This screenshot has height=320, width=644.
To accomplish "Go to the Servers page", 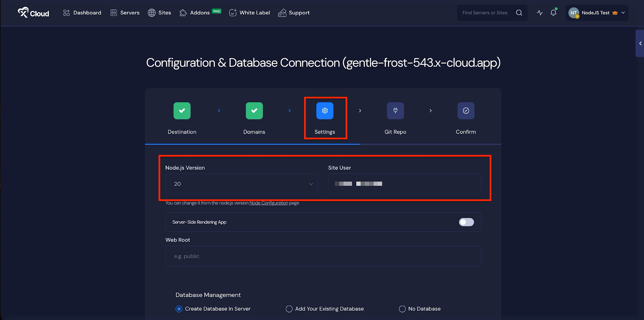I will tap(125, 13).
